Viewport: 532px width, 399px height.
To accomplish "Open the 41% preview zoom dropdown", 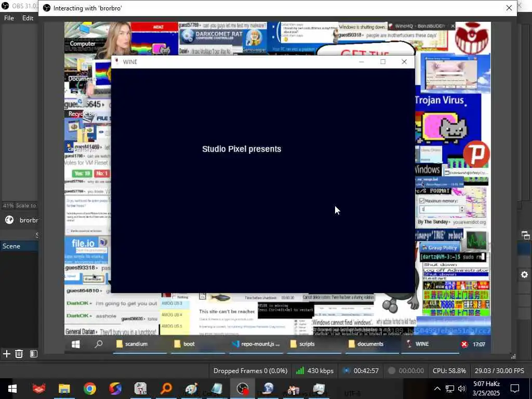I will [8, 206].
